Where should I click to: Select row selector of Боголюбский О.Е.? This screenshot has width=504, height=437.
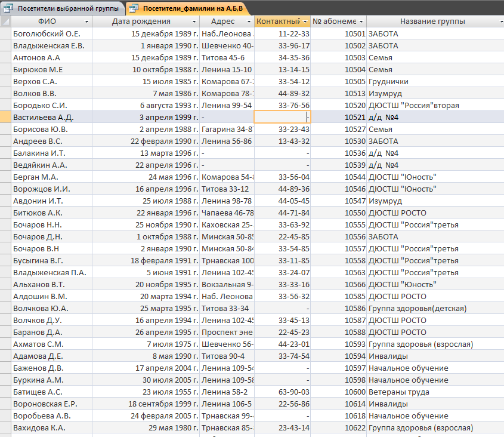[x=5, y=33]
